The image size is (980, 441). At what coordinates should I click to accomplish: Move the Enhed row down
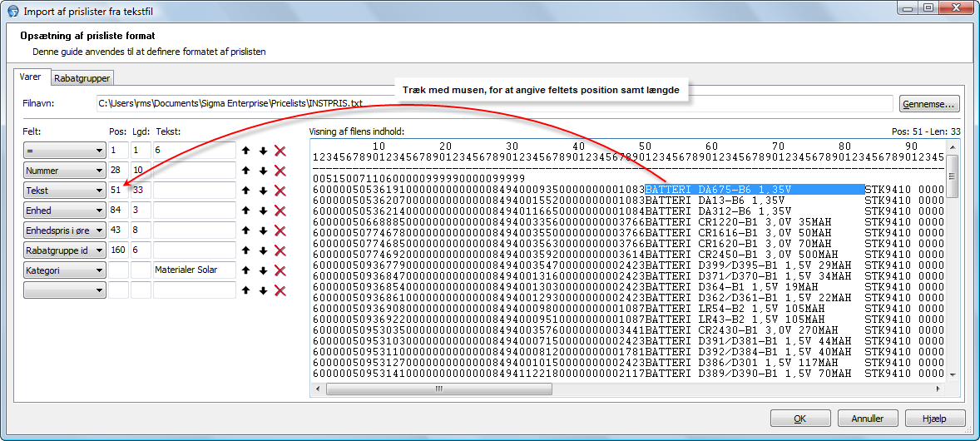(263, 211)
